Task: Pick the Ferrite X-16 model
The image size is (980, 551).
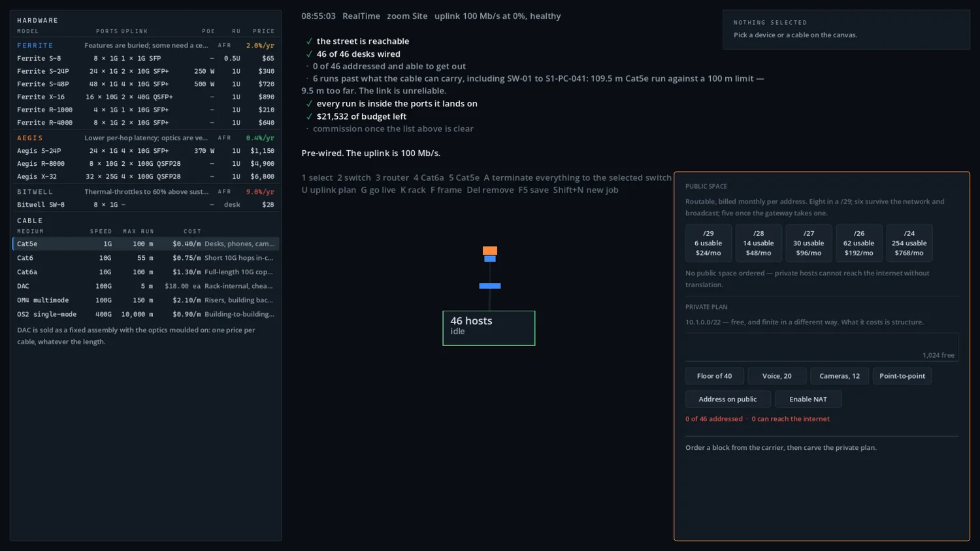Action: pyautogui.click(x=146, y=97)
